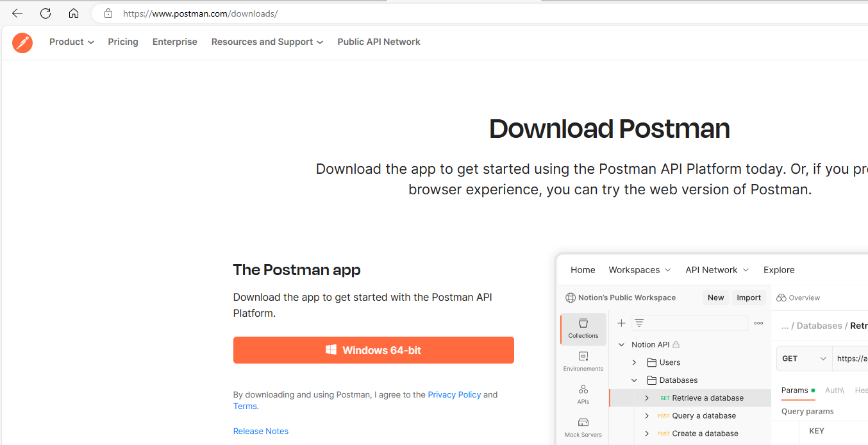Image resolution: width=868 pixels, height=445 pixels.
Task: Click the collections search field
Action: (x=690, y=323)
